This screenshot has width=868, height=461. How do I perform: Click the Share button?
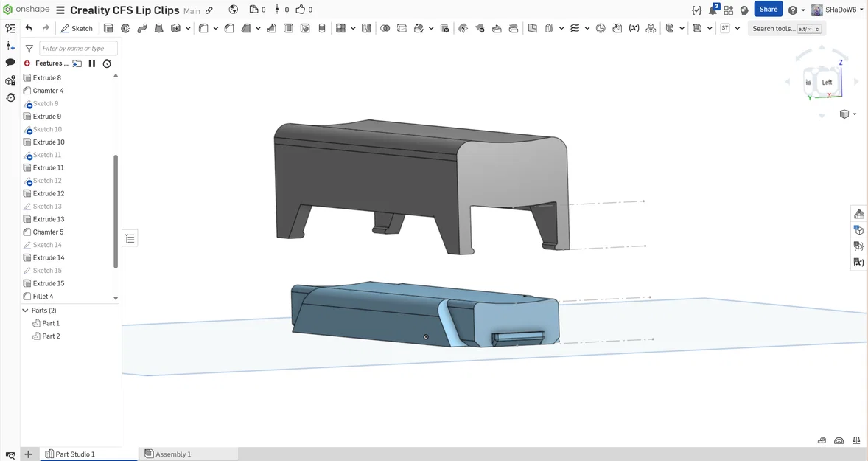[769, 10]
